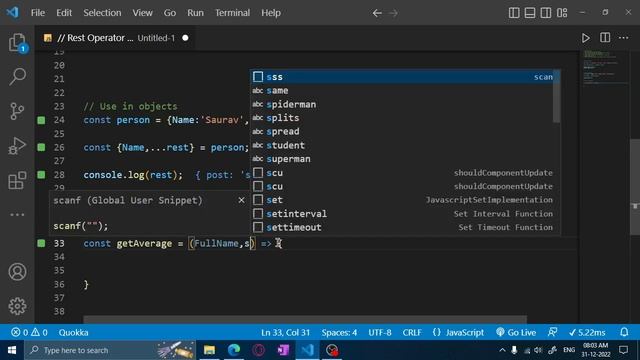640x360 pixels.
Task: Click the feedback icon in status bar
Action: (552, 332)
